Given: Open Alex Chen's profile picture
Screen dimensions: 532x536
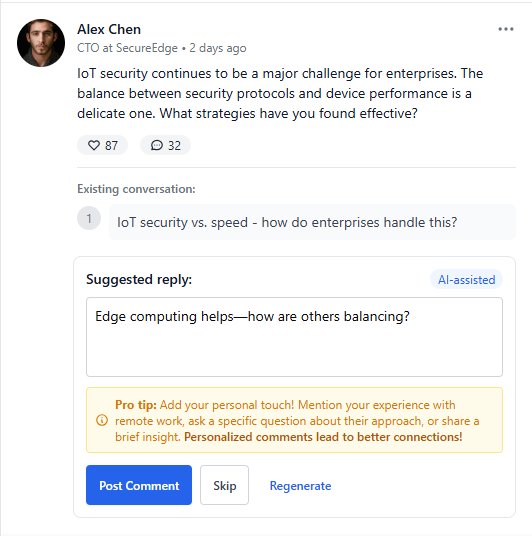Looking at the screenshot, I should tap(41, 43).
